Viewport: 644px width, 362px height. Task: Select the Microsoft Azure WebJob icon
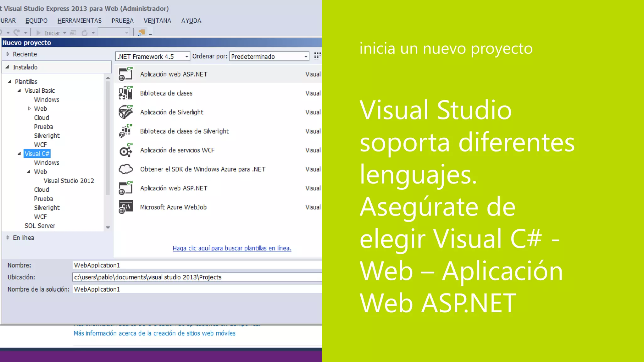click(x=126, y=207)
